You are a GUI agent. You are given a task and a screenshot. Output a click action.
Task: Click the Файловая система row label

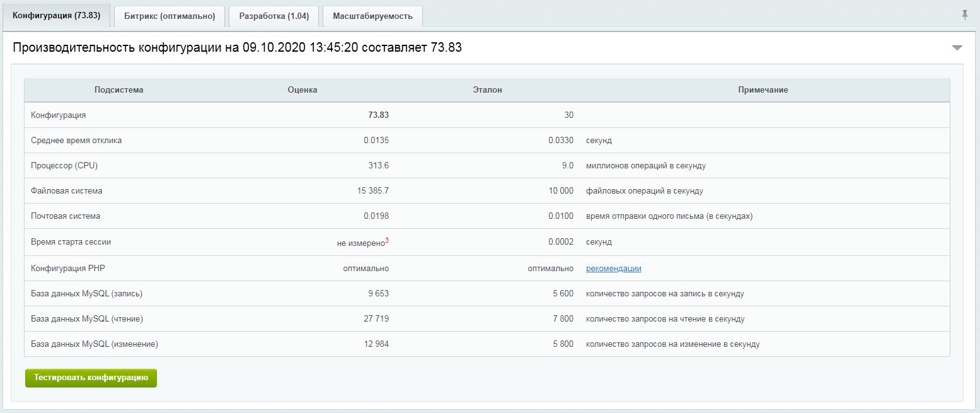click(67, 190)
